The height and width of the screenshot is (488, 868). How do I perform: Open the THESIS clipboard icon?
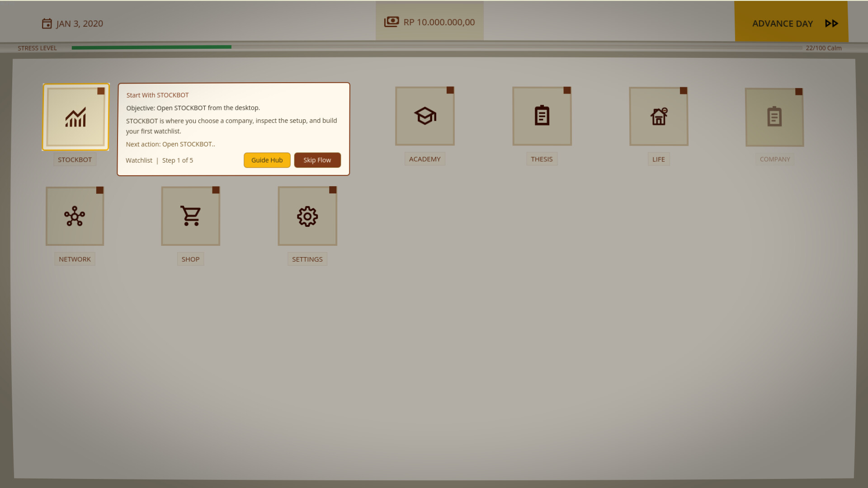542,116
